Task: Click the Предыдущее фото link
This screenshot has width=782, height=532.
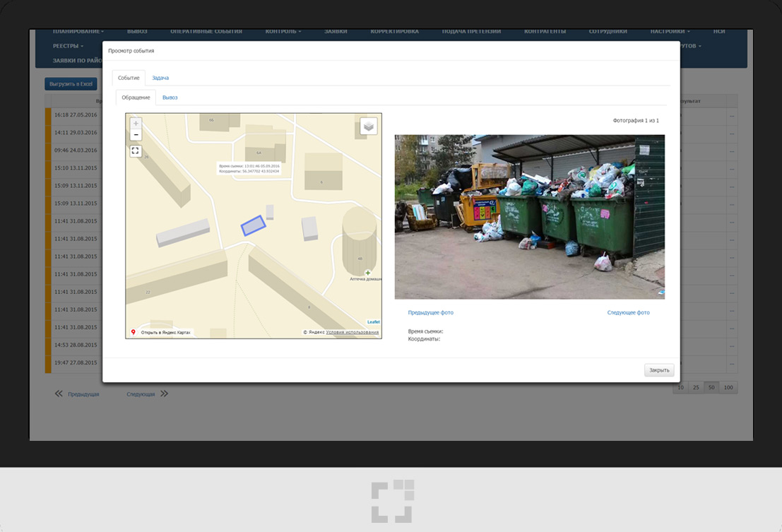Action: [431, 312]
